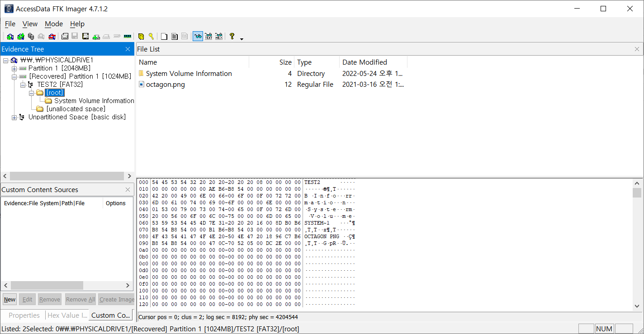
Task: Toggle TEXT view mode glasses icon
Action: coord(208,36)
